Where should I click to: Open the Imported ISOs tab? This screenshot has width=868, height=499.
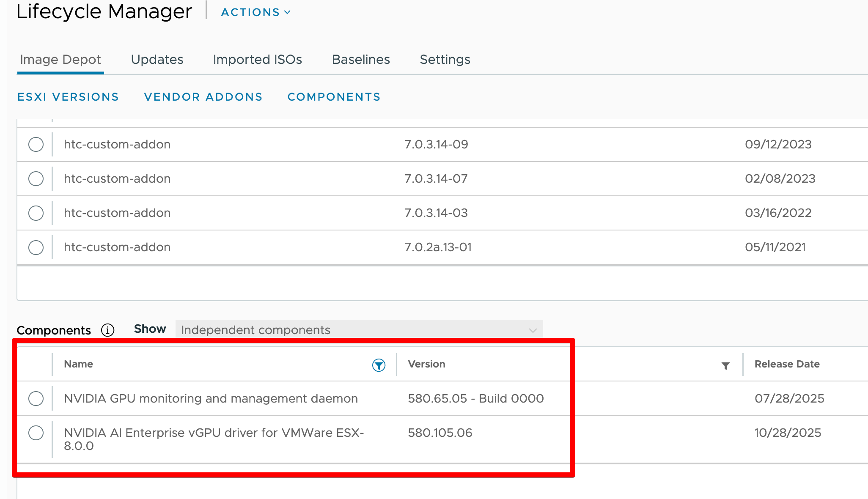pyautogui.click(x=257, y=60)
